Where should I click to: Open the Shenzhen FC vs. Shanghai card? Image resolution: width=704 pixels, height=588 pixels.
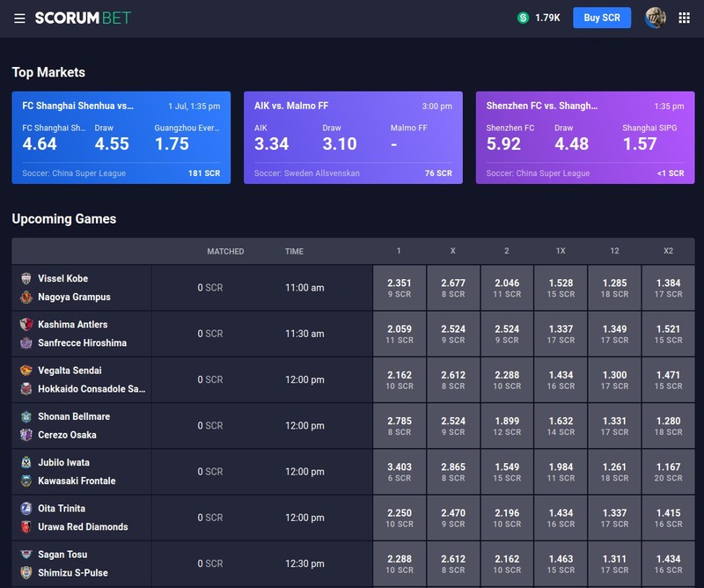point(585,137)
